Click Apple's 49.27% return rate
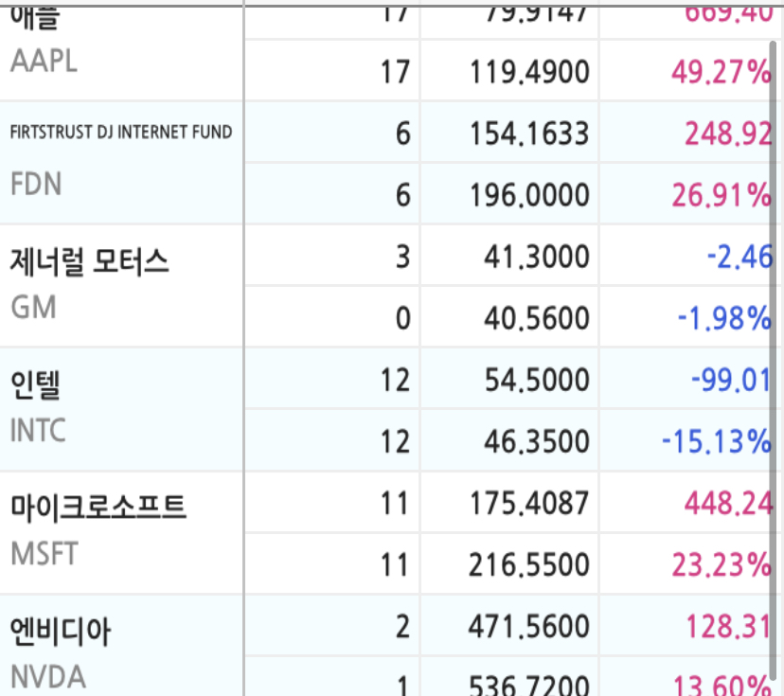 point(721,72)
